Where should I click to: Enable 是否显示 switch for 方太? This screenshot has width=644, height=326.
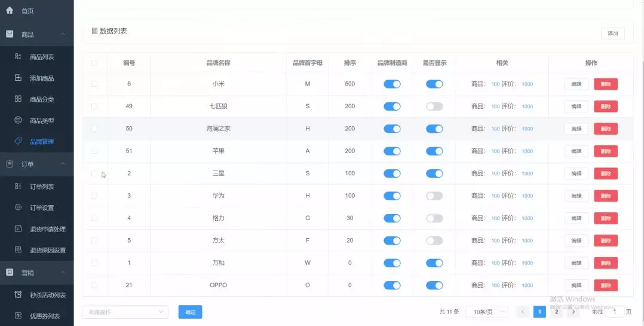434,240
